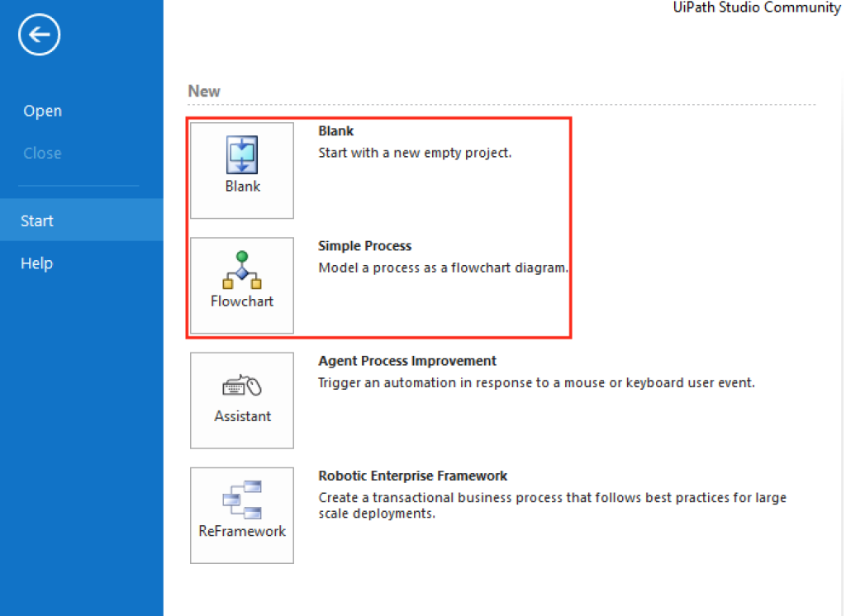Screen dimensions: 846x616
Task: Click the 'Robotic Enterprise Framework' heading
Action: pyautogui.click(x=412, y=476)
